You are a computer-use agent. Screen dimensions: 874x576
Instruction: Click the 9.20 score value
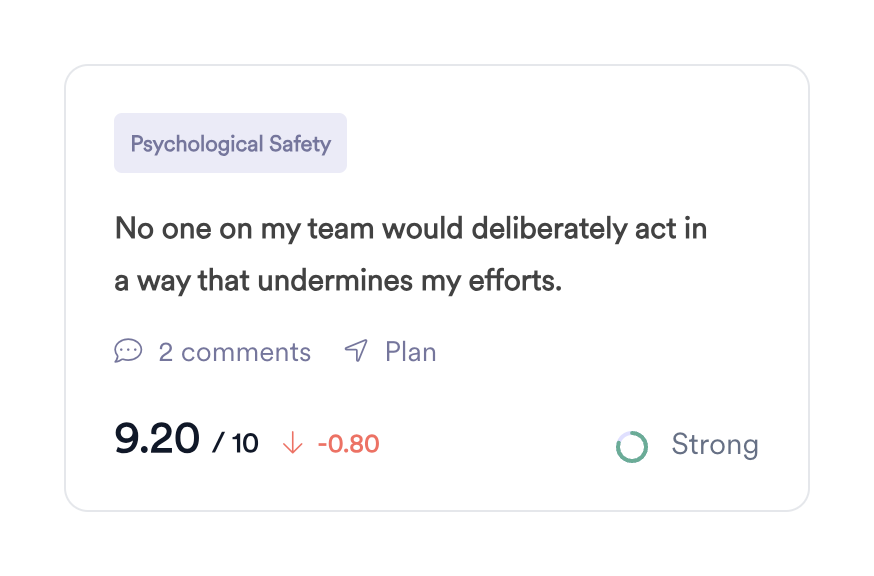[x=157, y=440]
